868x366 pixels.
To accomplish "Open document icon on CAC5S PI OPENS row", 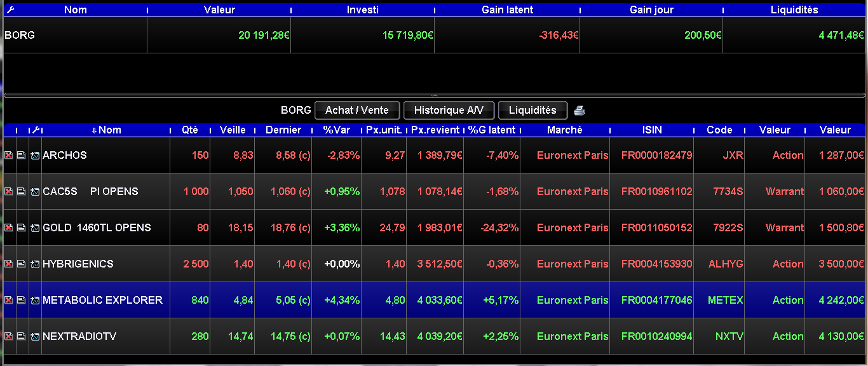I will tap(22, 191).
